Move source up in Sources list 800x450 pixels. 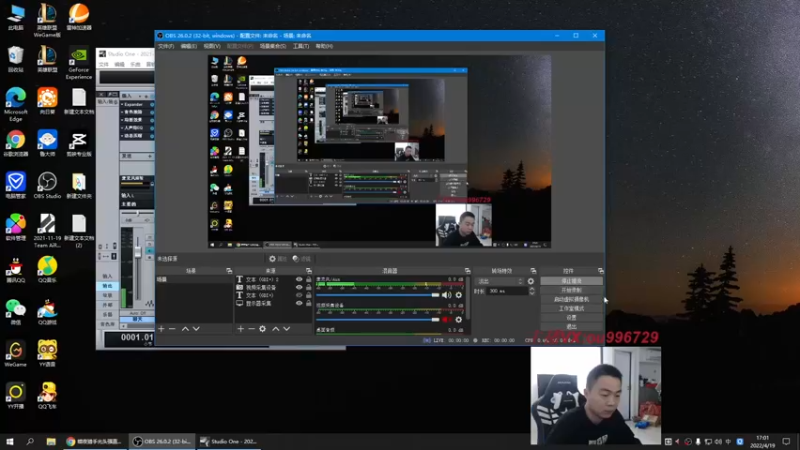[x=276, y=329]
